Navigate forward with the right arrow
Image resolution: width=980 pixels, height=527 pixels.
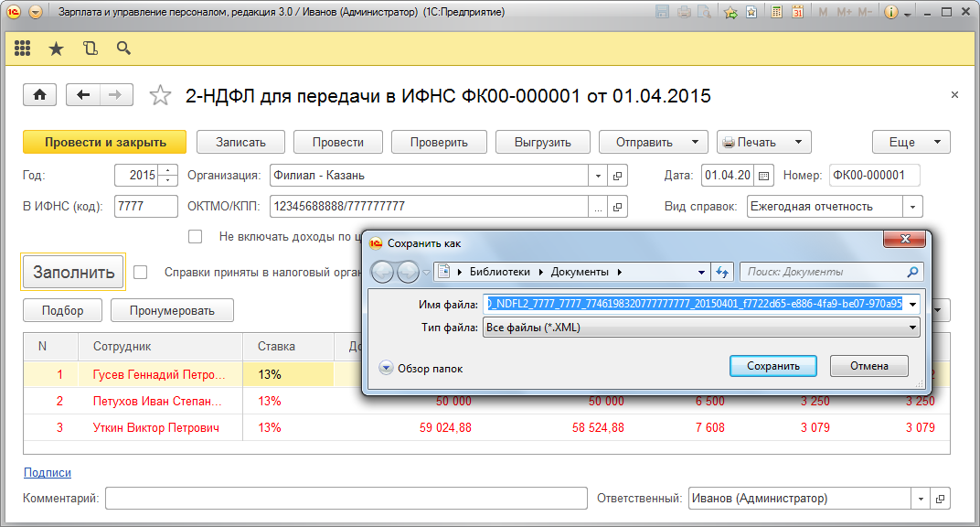pos(115,95)
